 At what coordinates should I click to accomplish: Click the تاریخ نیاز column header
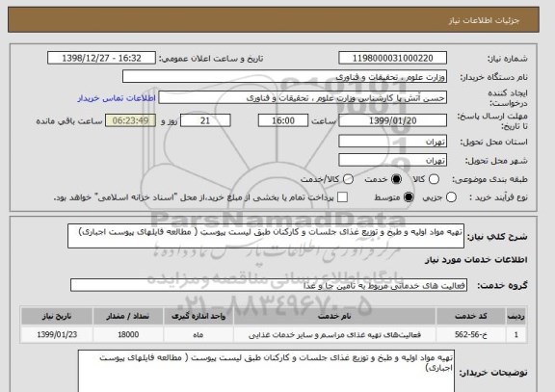click(57, 316)
